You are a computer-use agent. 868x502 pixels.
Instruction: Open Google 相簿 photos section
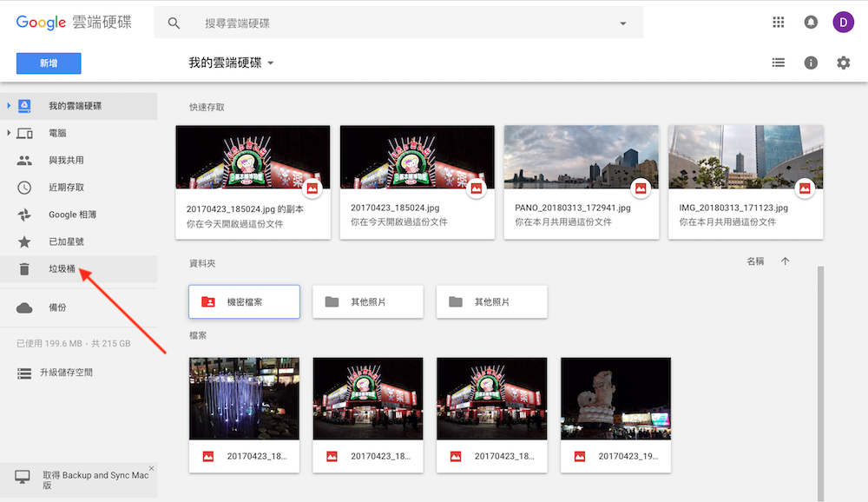pyautogui.click(x=72, y=215)
